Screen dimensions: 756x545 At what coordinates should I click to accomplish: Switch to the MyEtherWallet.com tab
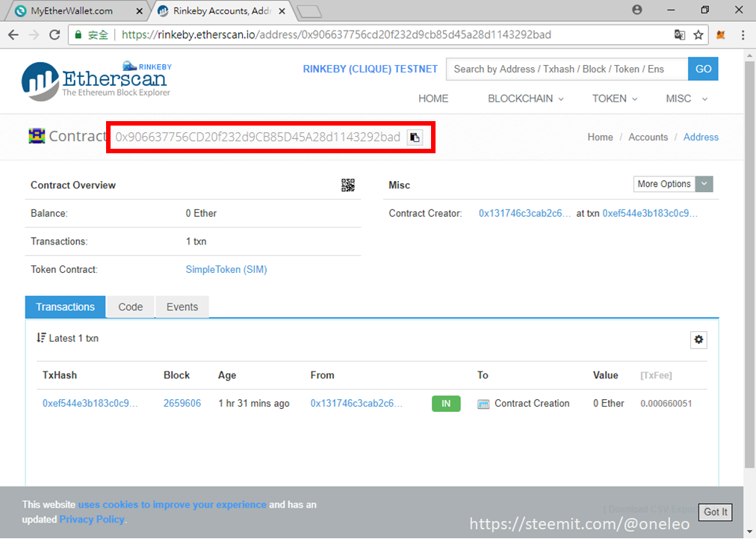[x=72, y=11]
